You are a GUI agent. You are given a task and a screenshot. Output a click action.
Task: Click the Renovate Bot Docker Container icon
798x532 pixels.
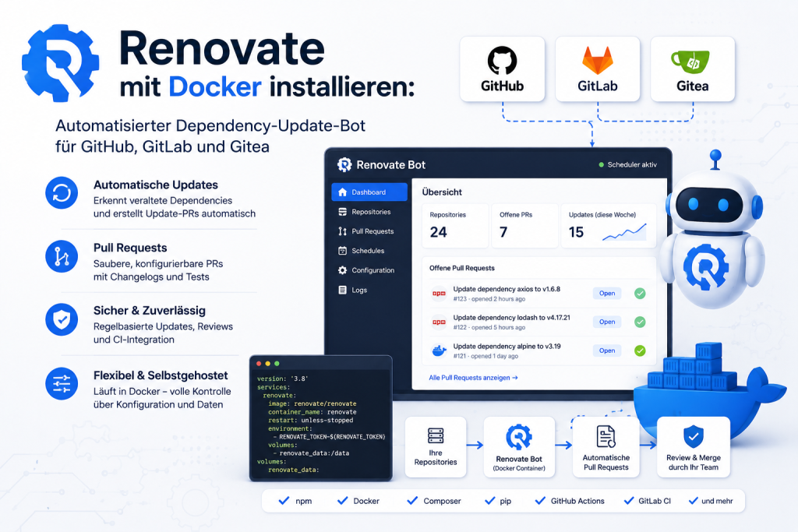tap(518, 438)
